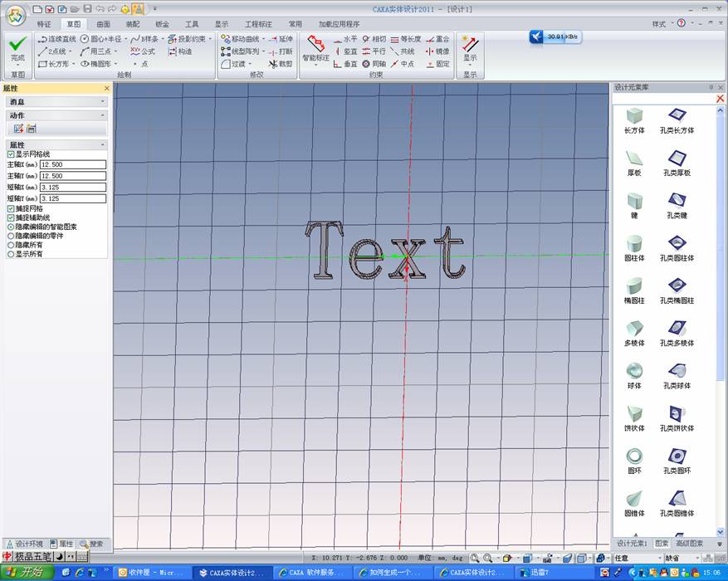Click the 主轴X (mm) input field
728x581 pixels.
click(x=73, y=164)
